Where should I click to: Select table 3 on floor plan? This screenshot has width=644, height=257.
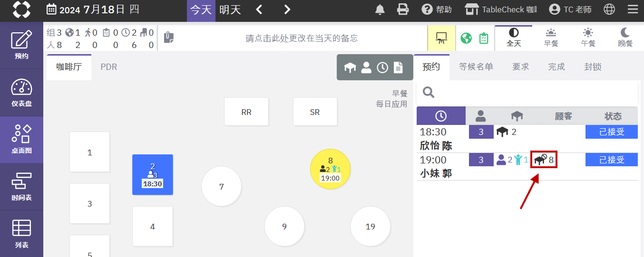(x=90, y=204)
